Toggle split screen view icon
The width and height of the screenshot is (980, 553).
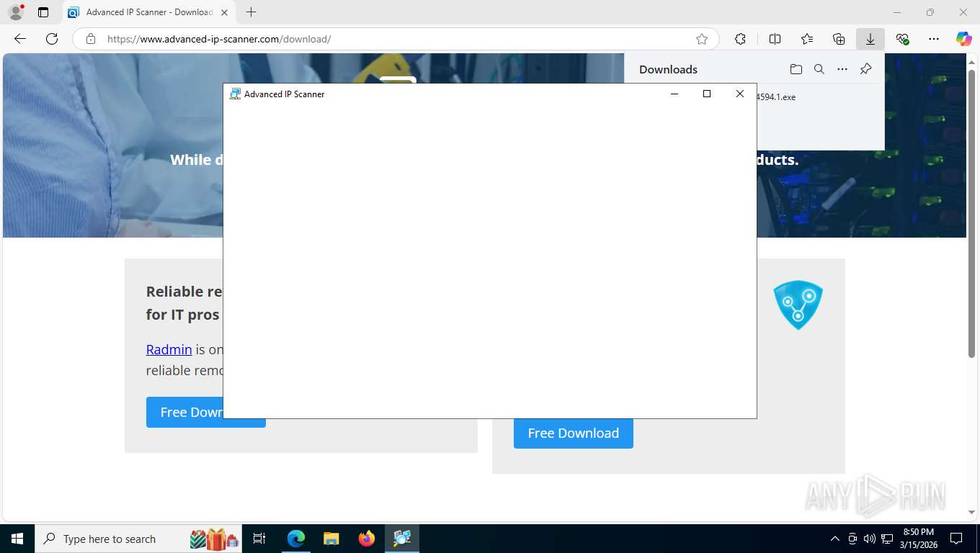(x=775, y=39)
